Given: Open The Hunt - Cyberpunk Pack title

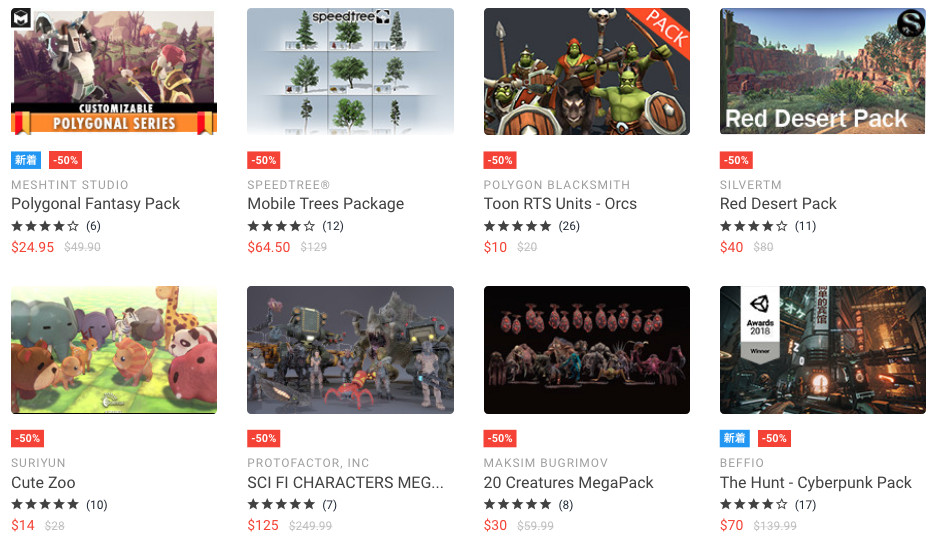Looking at the screenshot, I should pyautogui.click(x=816, y=483).
